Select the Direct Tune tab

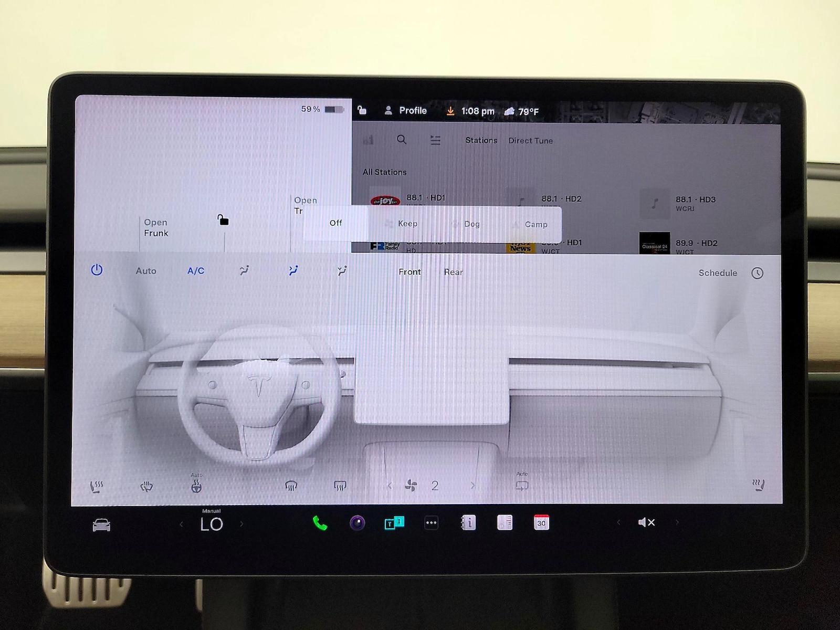530,141
